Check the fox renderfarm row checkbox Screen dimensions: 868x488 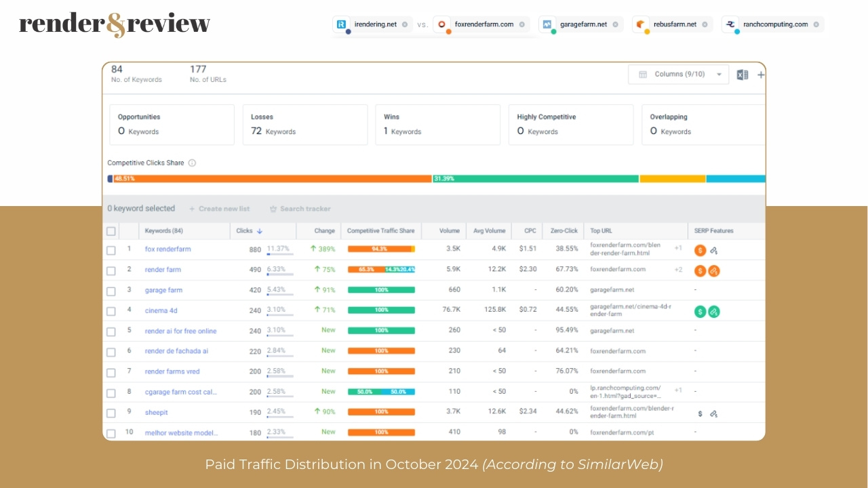coord(111,250)
